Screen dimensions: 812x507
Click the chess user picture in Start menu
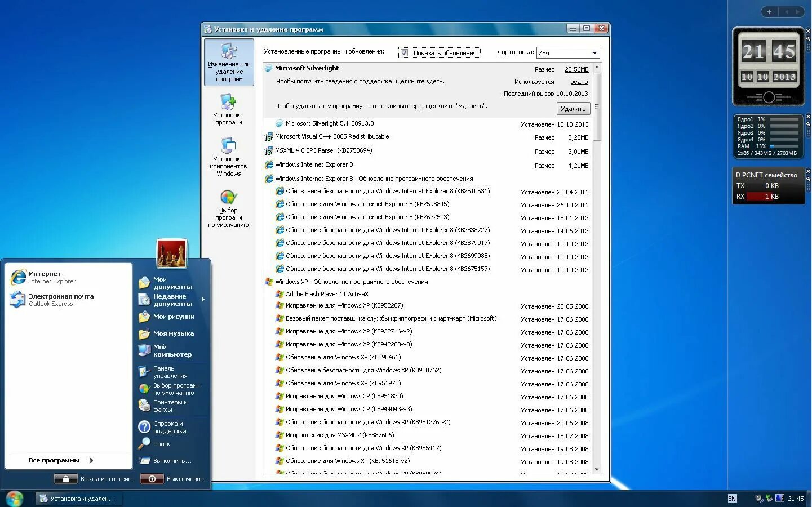point(171,253)
